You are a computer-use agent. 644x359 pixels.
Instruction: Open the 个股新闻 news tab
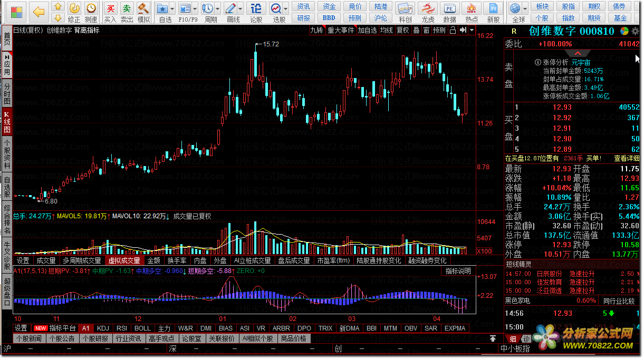pos(28,338)
